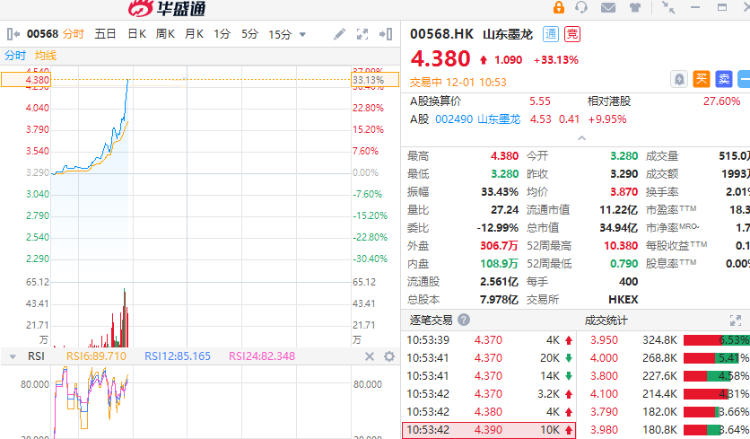The height and width of the screenshot is (439, 750).
Task: Switch to 分时 chart tab
Action: (73, 34)
